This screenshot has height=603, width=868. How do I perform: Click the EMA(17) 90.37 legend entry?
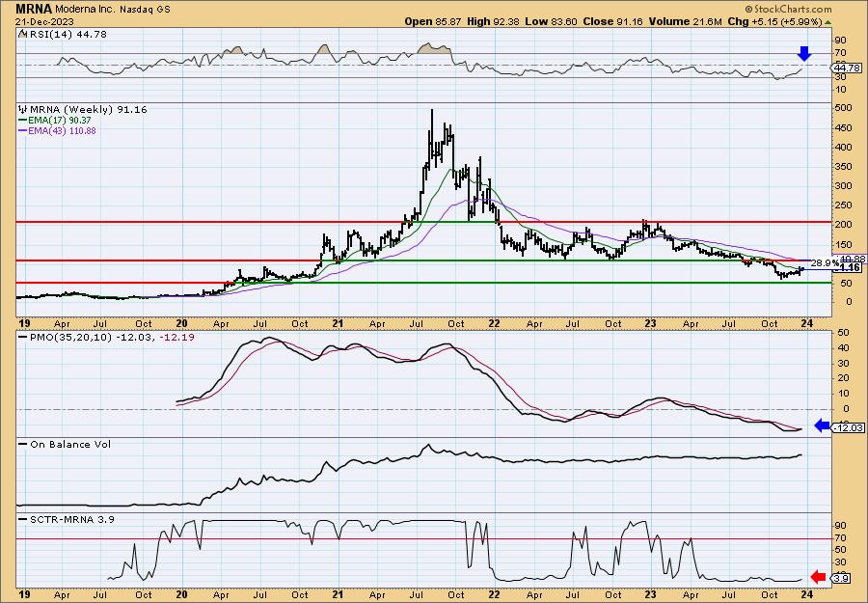[x=60, y=121]
